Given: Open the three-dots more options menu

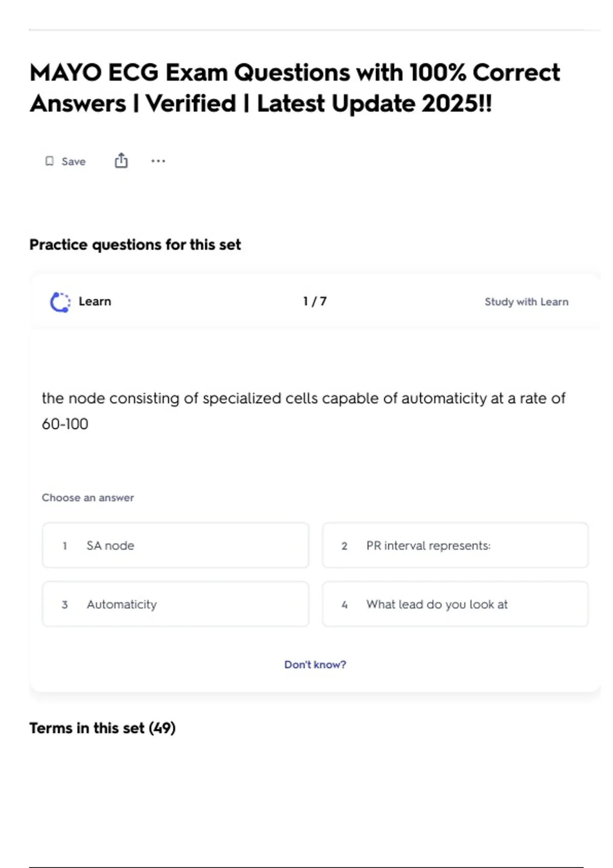Looking at the screenshot, I should pos(158,161).
